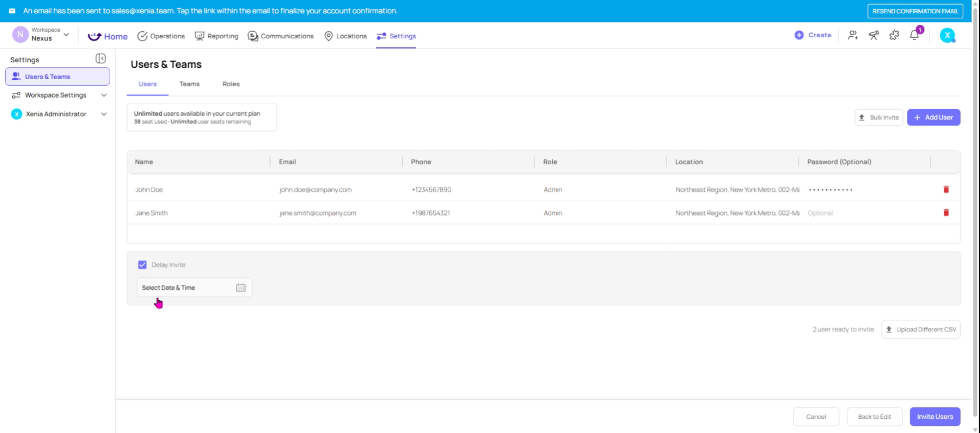Click Jane Smith's Admin role cell

pyautogui.click(x=553, y=213)
